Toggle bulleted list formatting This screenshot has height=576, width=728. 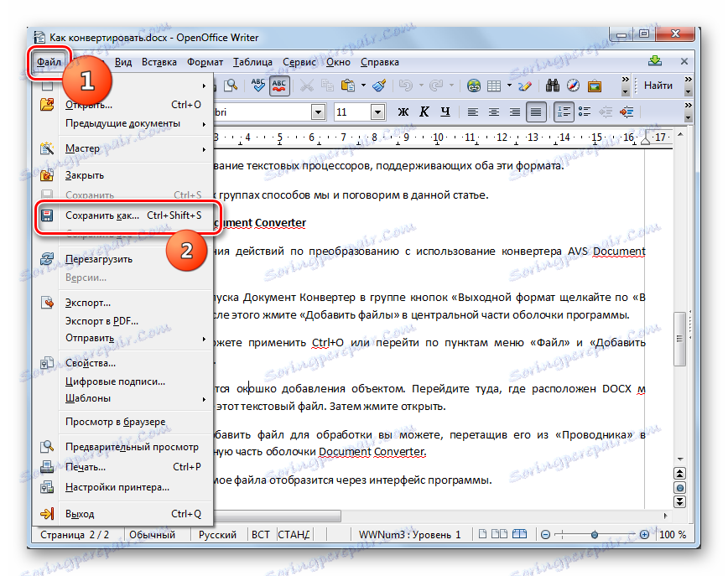(585, 112)
